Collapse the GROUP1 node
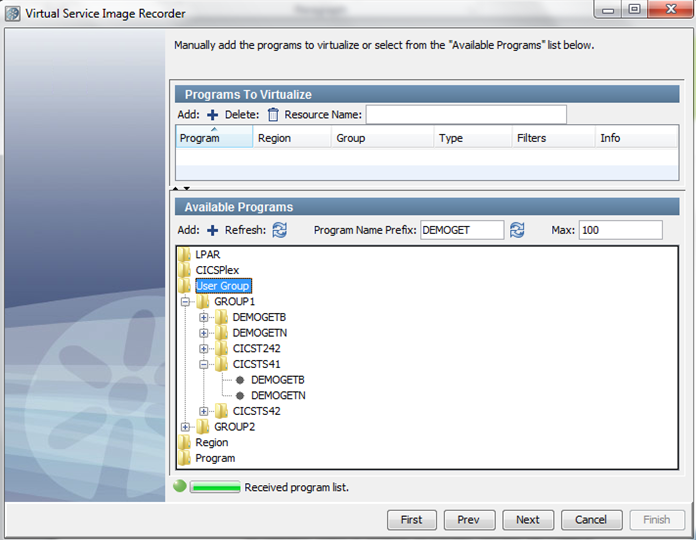Image resolution: width=696 pixels, height=540 pixels. [185, 302]
